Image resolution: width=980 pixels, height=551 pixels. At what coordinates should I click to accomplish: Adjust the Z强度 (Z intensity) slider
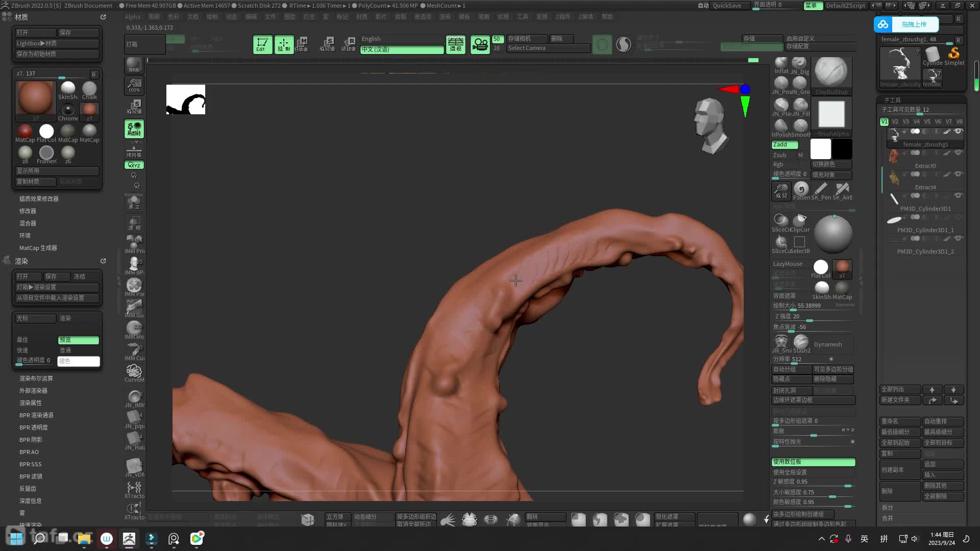coord(813,317)
